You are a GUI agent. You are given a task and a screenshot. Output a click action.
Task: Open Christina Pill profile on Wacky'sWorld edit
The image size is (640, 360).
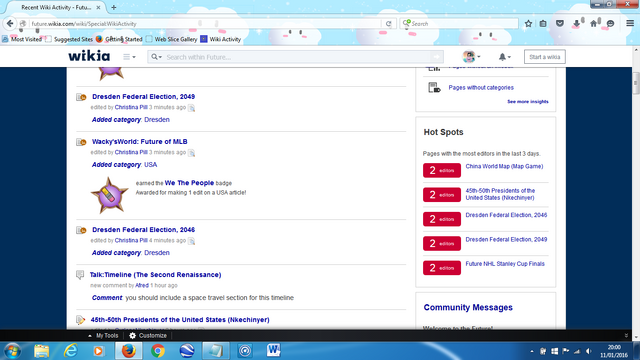tap(131, 152)
